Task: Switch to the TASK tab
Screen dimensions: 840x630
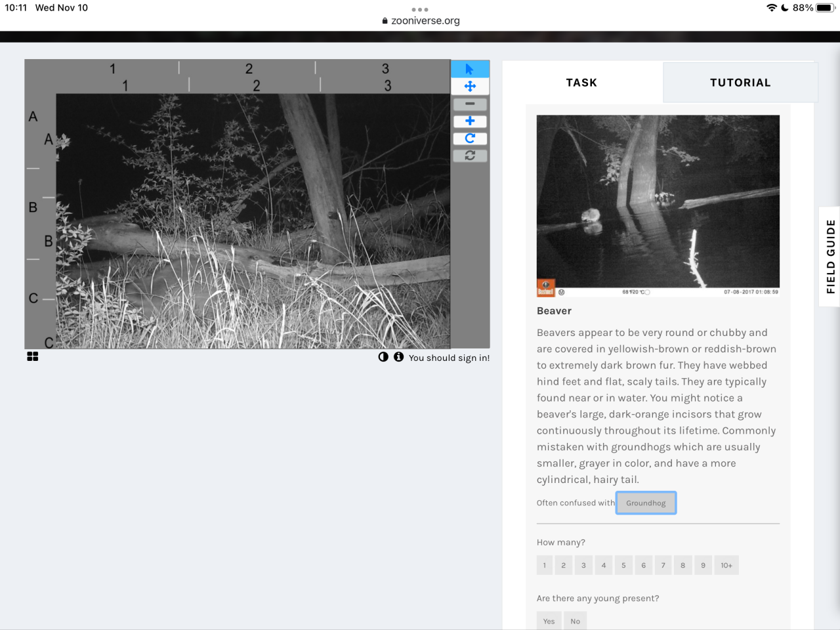Action: click(x=582, y=83)
